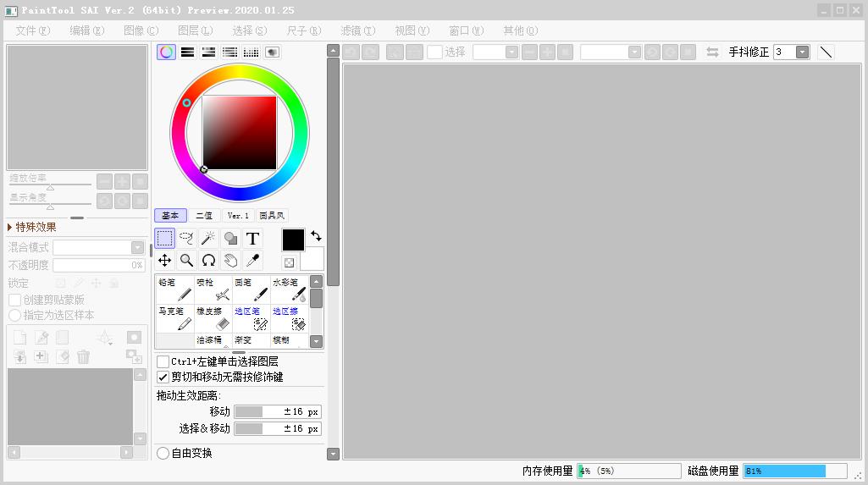Open the 混合模式 dropdown
This screenshot has height=485, width=868.
point(137,247)
